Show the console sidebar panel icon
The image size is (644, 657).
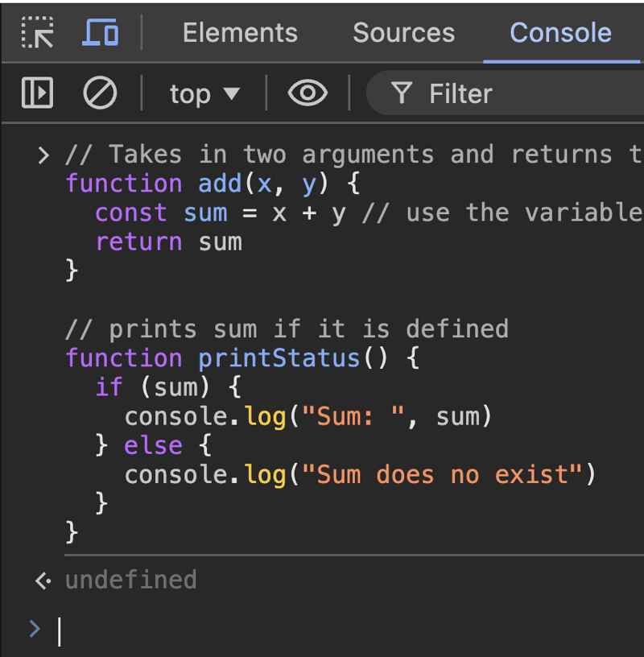pyautogui.click(x=37, y=93)
